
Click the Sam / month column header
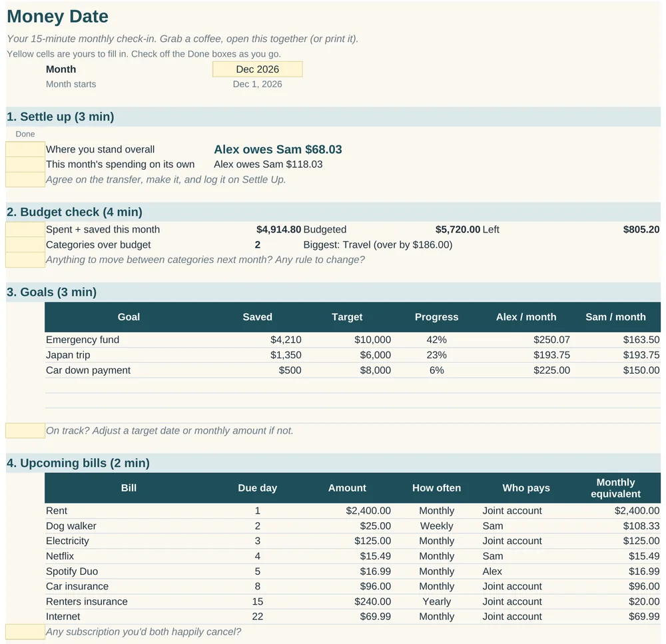point(615,317)
